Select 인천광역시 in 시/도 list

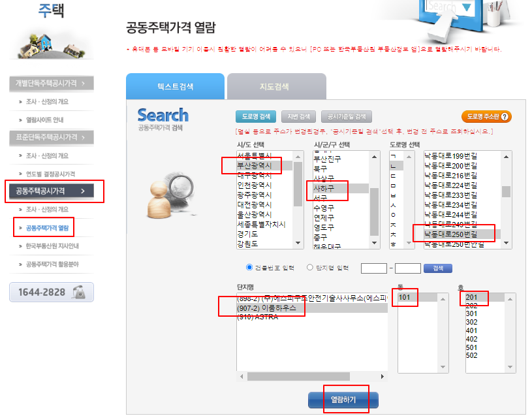tap(264, 185)
